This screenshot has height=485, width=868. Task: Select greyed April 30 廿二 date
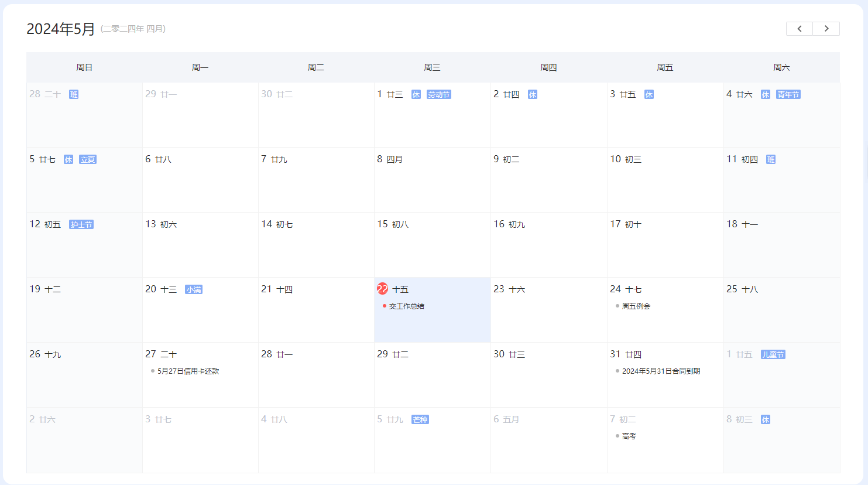point(316,115)
